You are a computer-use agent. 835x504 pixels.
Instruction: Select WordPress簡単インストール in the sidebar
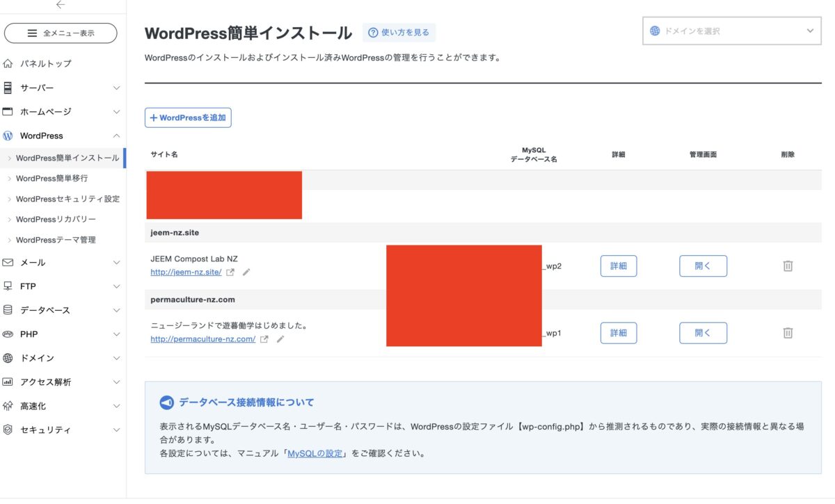click(67, 158)
